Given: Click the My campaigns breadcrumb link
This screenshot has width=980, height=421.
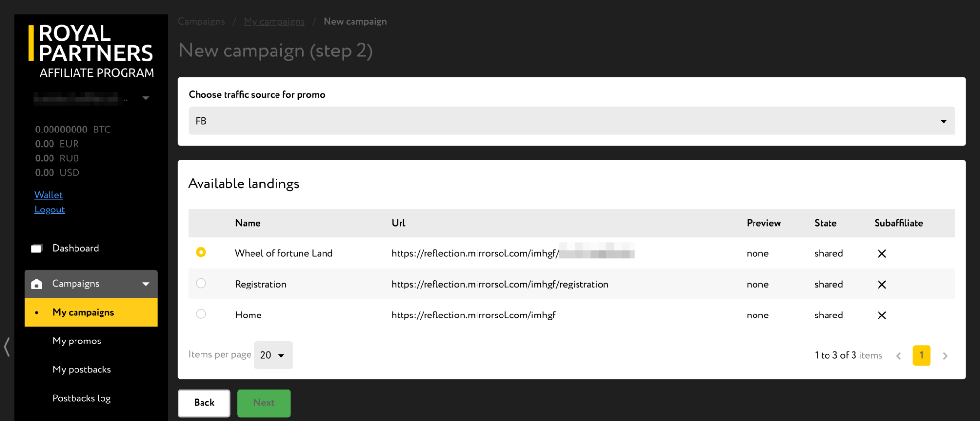Looking at the screenshot, I should [274, 21].
